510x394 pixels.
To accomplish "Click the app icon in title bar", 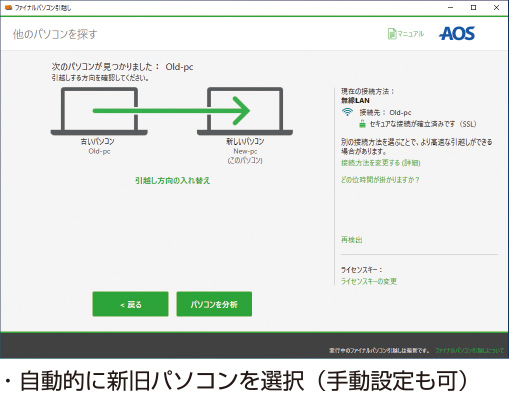I will tap(8, 7).
